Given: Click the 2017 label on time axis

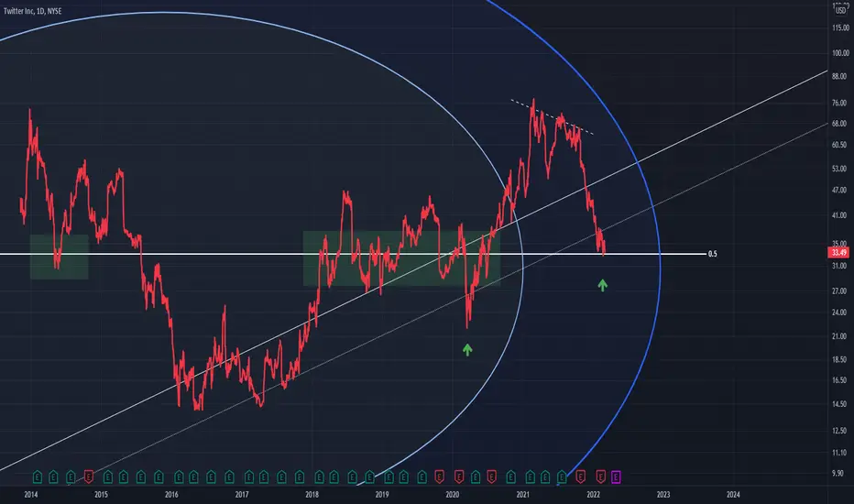Looking at the screenshot, I should pyautogui.click(x=241, y=495).
